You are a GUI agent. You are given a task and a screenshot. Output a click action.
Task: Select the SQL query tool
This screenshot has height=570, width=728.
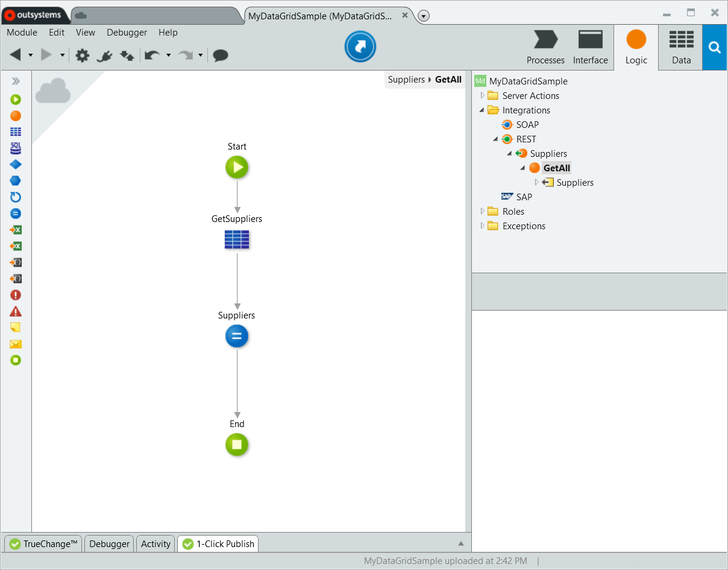click(16, 148)
